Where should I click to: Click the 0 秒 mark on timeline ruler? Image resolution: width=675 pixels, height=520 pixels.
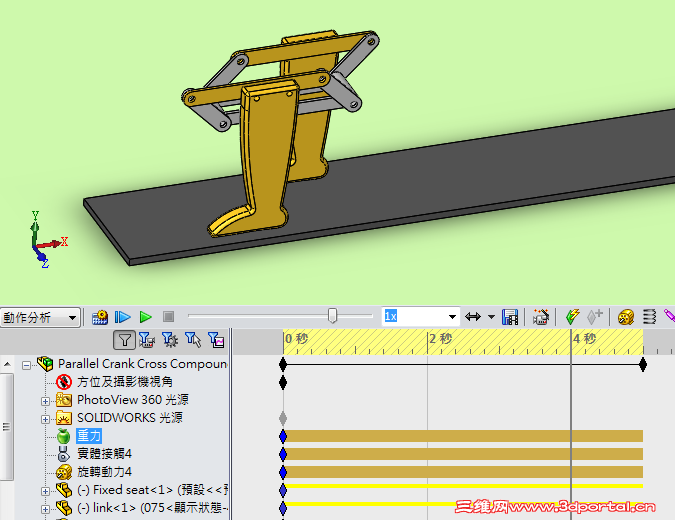[x=297, y=339]
